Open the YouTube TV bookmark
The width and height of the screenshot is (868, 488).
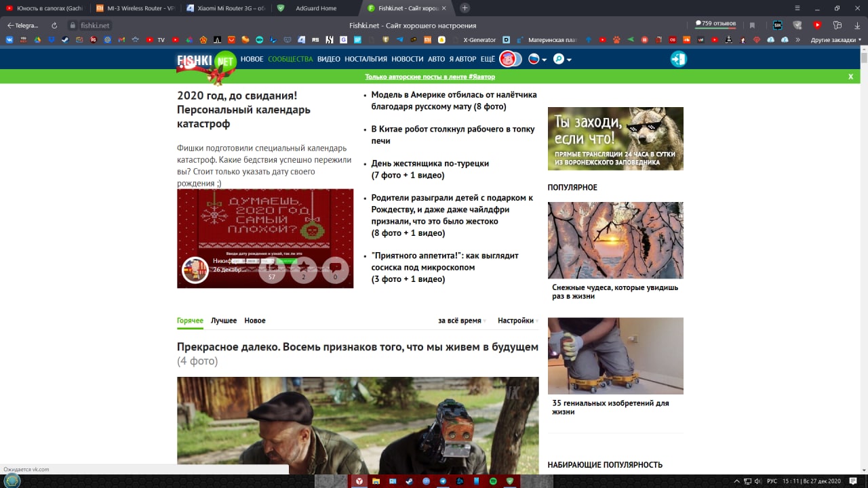155,40
